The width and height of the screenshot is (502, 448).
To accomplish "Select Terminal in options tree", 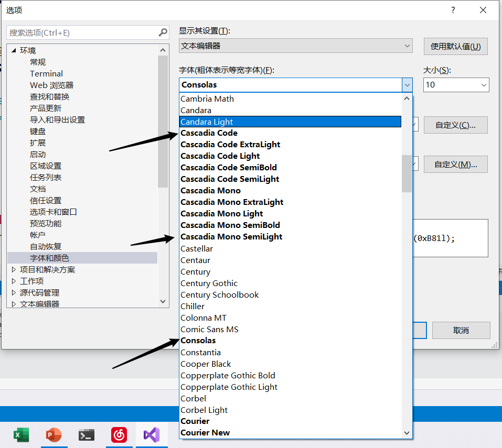I will click(x=46, y=73).
